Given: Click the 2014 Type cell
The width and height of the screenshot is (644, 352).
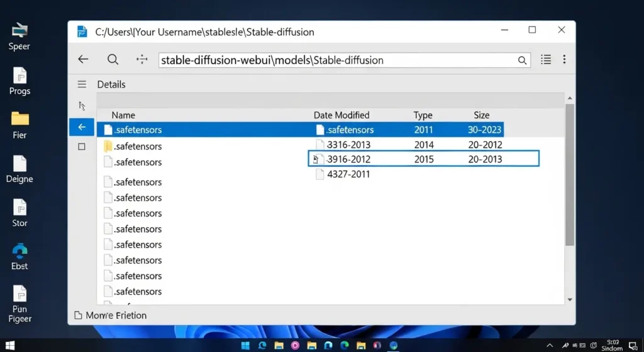Looking at the screenshot, I should pos(424,144).
